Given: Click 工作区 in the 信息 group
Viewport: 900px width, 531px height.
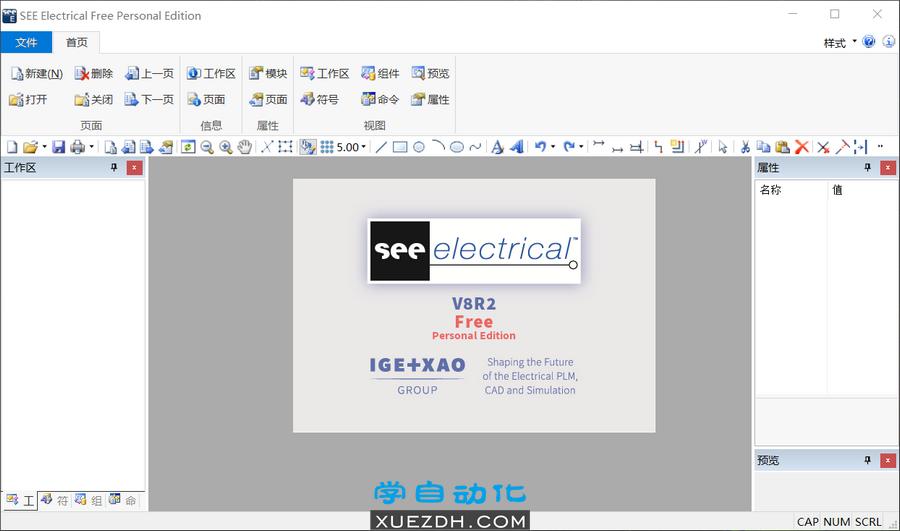Looking at the screenshot, I should tap(211, 73).
